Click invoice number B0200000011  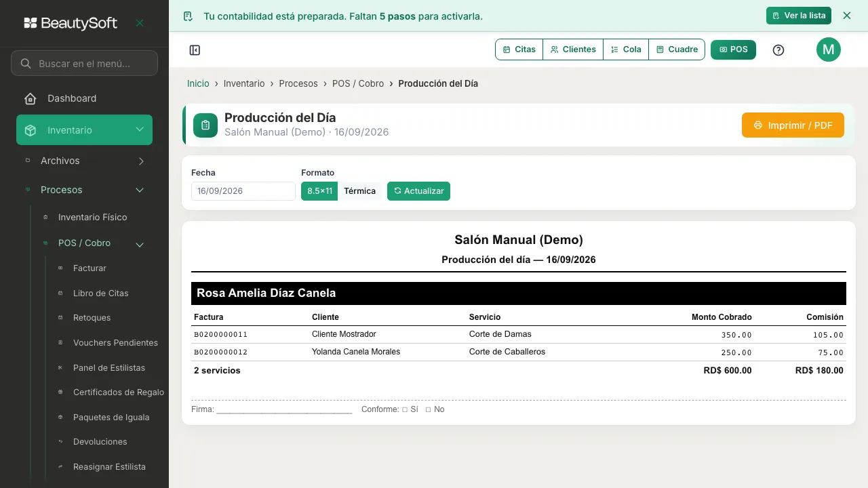[221, 335]
